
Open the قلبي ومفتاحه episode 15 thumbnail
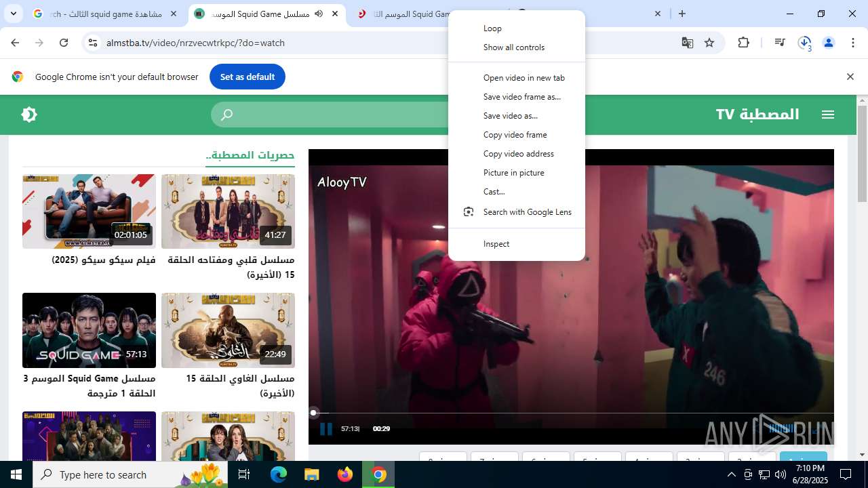pos(228,211)
